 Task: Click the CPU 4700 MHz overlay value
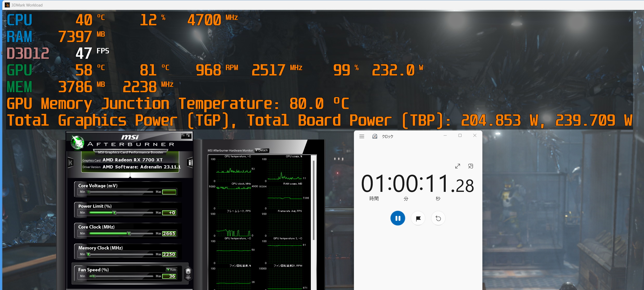[213, 20]
